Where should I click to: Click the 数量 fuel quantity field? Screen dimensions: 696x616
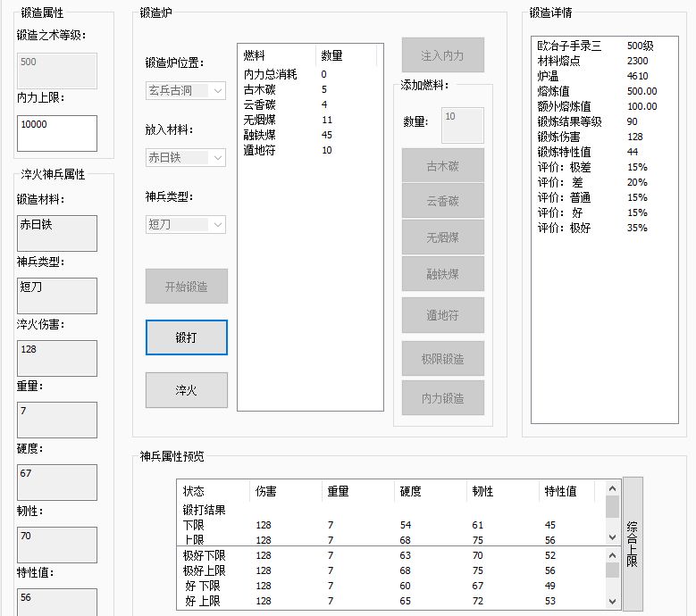click(x=463, y=125)
